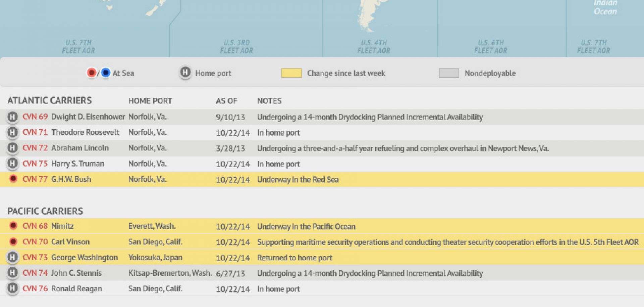Select the CVN 71 hull number
The width and height of the screenshot is (644, 307).
[x=35, y=132]
